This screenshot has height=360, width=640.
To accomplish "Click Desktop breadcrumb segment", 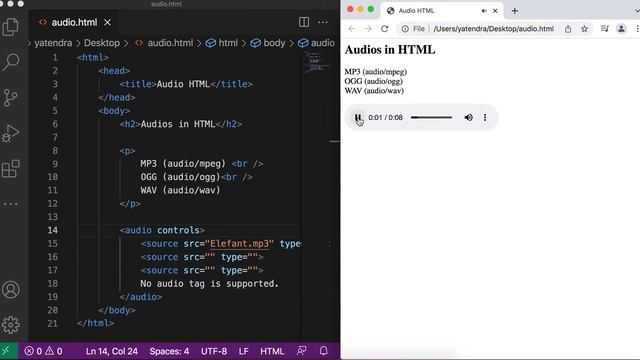I will click(x=102, y=43).
